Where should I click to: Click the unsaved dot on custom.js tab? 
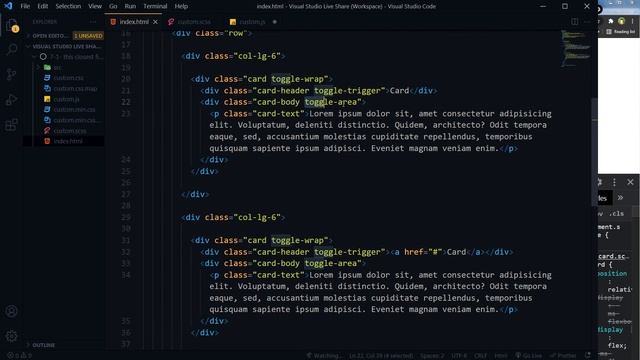[x=275, y=22]
